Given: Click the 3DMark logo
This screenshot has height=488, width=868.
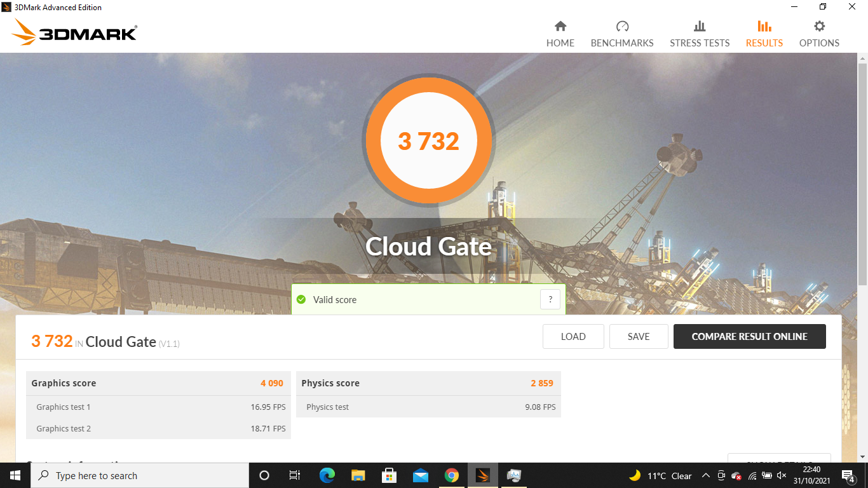Looking at the screenshot, I should pyautogui.click(x=74, y=32).
